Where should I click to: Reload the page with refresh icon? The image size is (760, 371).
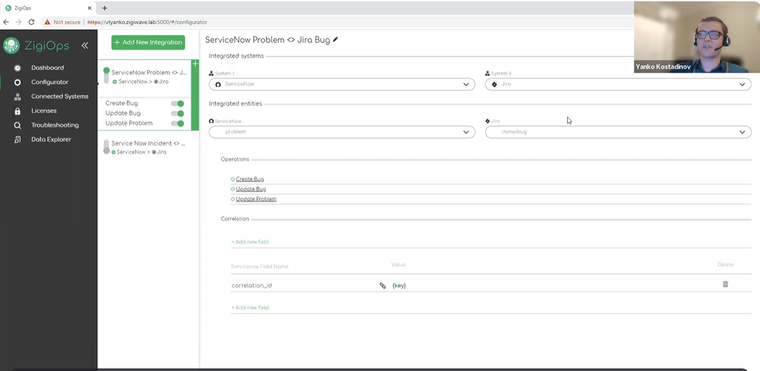[32, 22]
